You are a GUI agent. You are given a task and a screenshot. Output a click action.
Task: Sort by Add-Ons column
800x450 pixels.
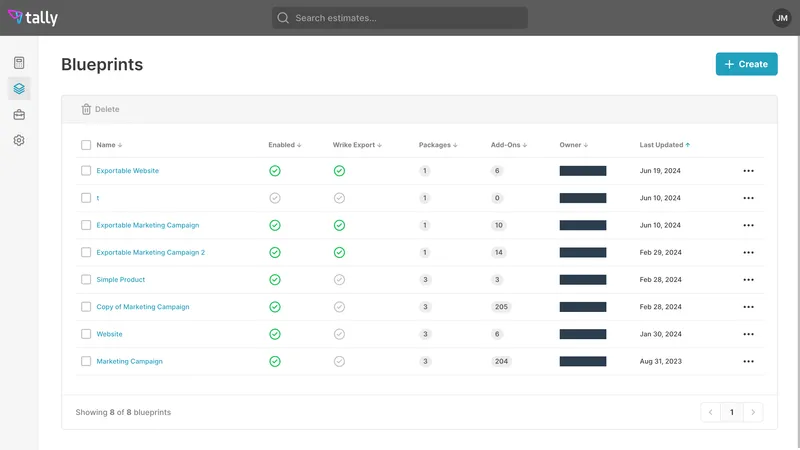[509, 145]
